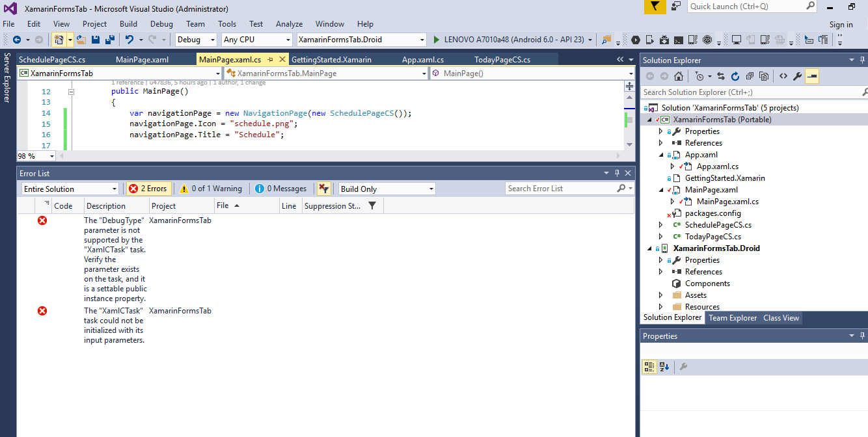
Task: Open a new project via the New Project icon
Action: (59, 40)
